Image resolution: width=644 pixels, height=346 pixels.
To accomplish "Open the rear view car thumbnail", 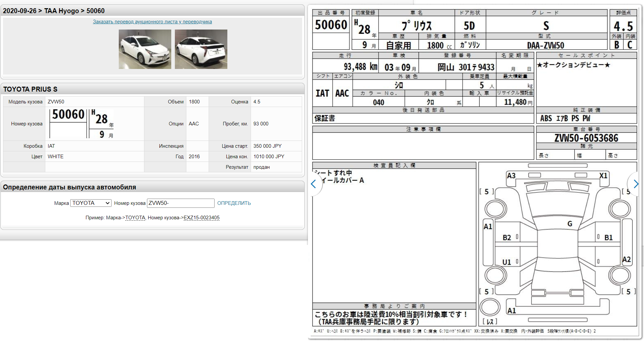I will [201, 49].
